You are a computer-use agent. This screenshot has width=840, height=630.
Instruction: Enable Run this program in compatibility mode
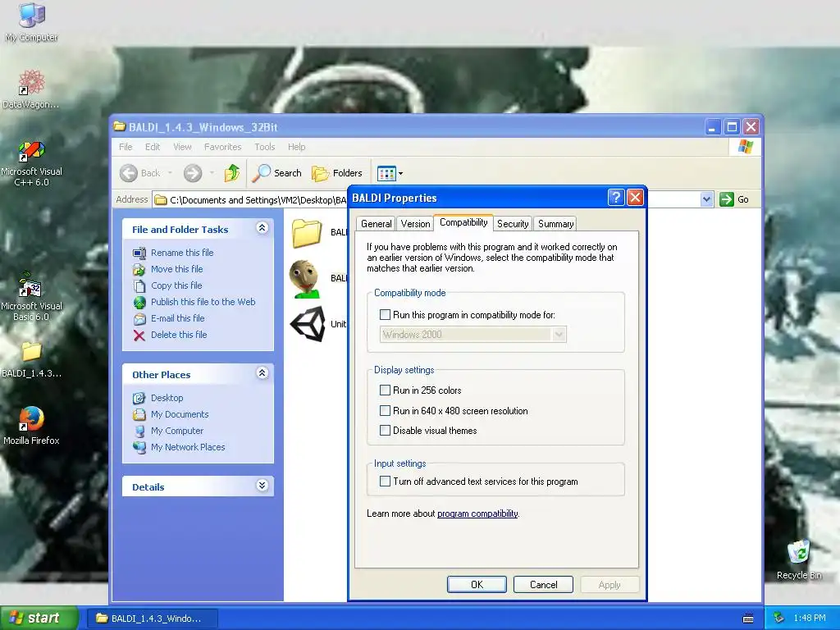click(x=385, y=315)
